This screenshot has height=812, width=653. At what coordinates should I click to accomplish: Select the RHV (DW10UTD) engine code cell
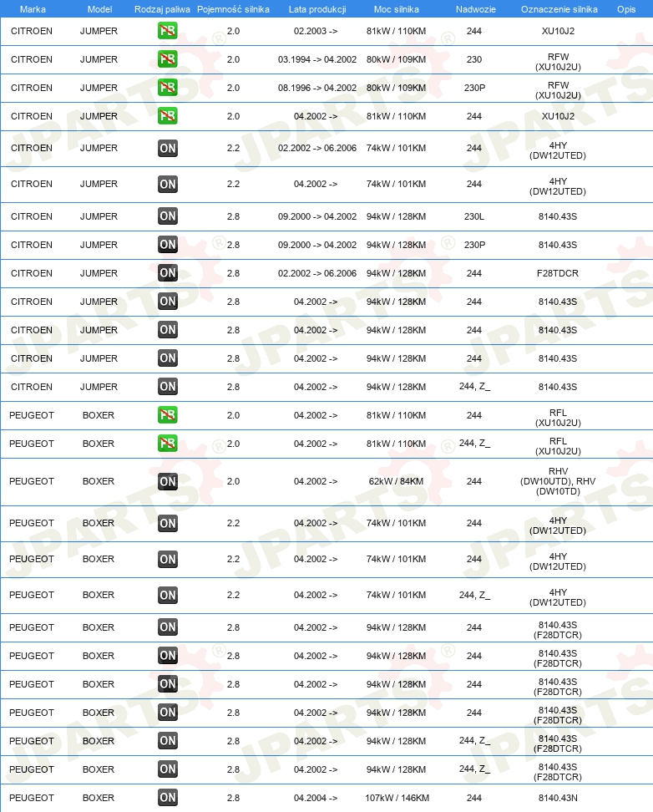coord(558,482)
